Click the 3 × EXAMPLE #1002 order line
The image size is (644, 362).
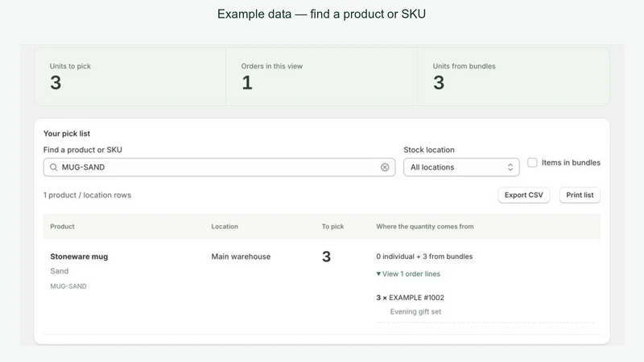(x=410, y=298)
